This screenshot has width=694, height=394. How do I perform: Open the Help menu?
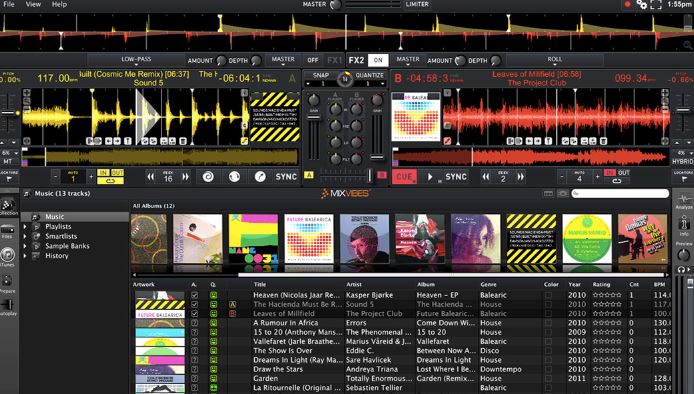(59, 4)
